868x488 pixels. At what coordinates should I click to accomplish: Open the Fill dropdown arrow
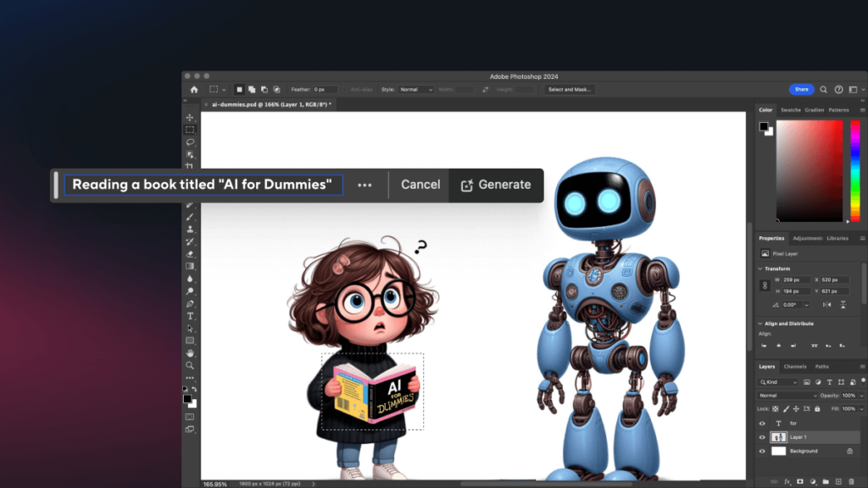coord(861,409)
